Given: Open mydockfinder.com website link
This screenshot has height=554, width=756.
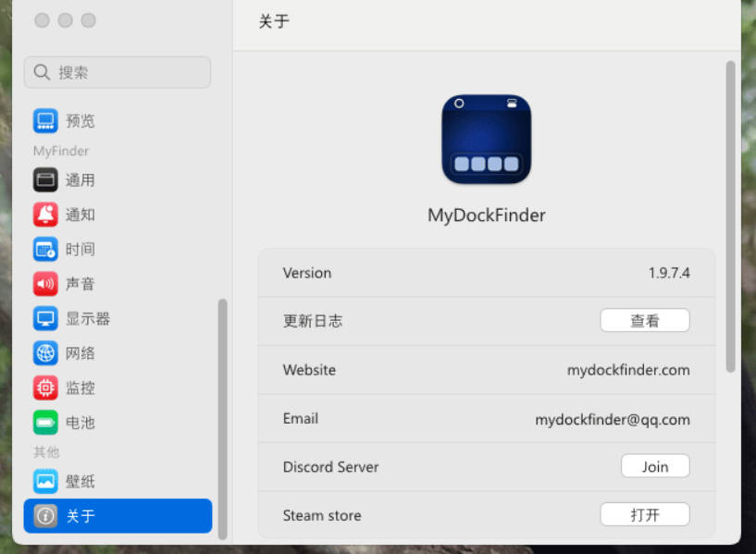Looking at the screenshot, I should tap(628, 370).
